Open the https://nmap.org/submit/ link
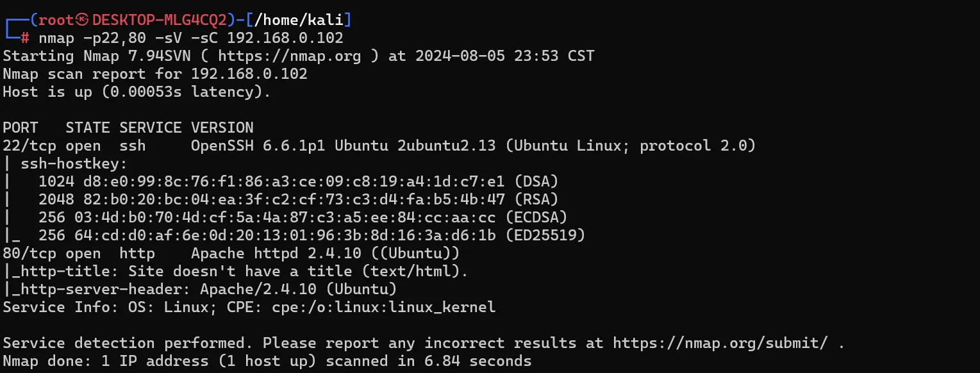The height and width of the screenshot is (373, 980). pyautogui.click(x=720, y=343)
